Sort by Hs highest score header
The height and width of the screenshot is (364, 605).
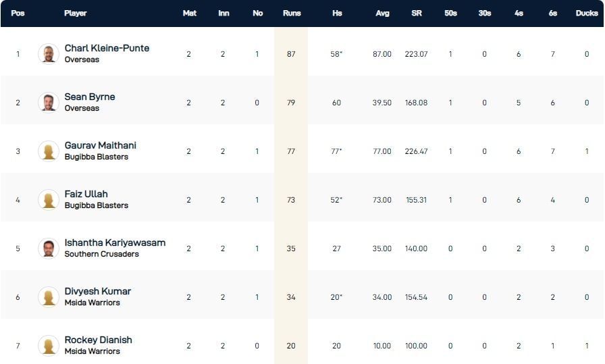337,14
